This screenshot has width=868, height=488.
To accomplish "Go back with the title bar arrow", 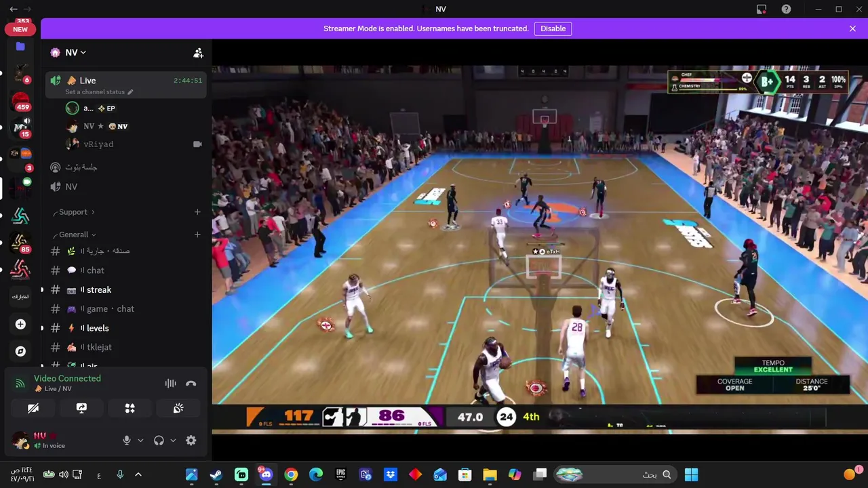I will (x=13, y=9).
